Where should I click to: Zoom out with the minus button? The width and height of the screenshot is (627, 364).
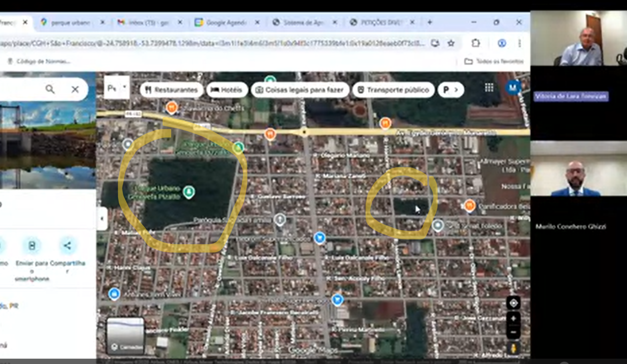coord(513,332)
